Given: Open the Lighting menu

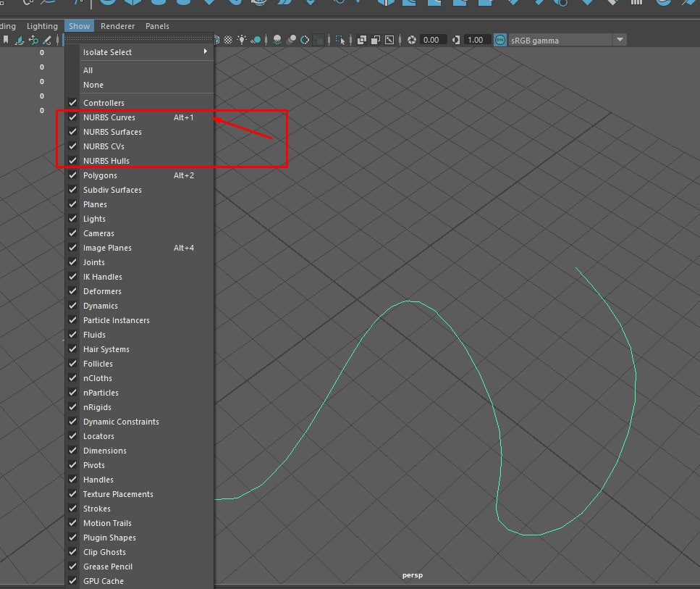Looking at the screenshot, I should pyautogui.click(x=42, y=26).
